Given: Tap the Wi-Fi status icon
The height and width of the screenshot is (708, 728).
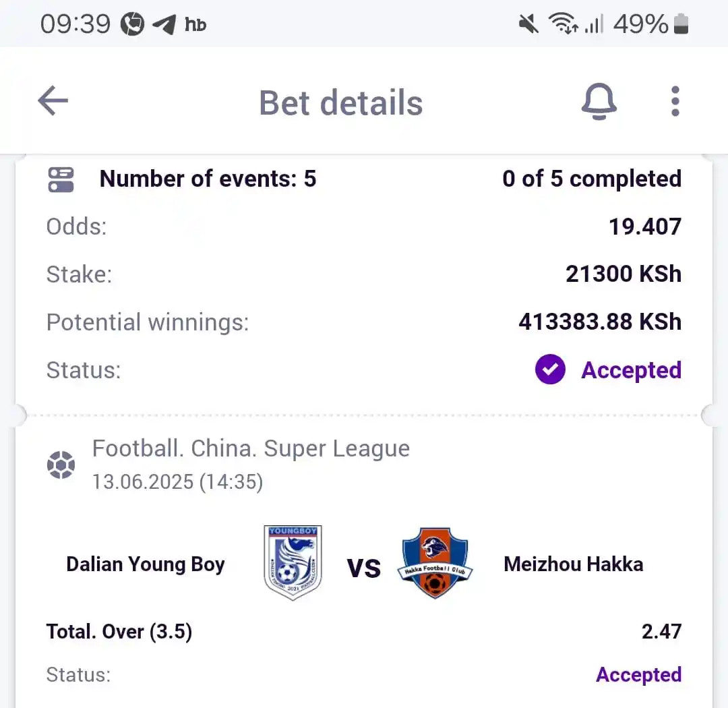Looking at the screenshot, I should pyautogui.click(x=563, y=23).
